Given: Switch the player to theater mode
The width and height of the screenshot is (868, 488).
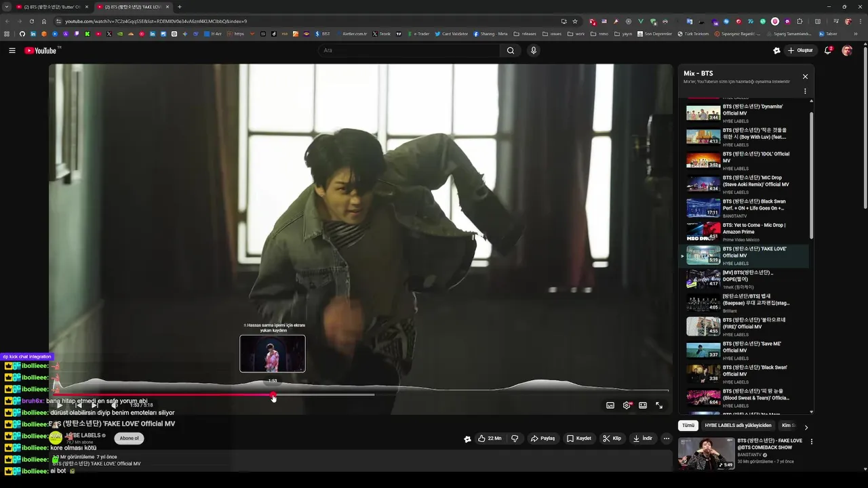Looking at the screenshot, I should click(643, 405).
